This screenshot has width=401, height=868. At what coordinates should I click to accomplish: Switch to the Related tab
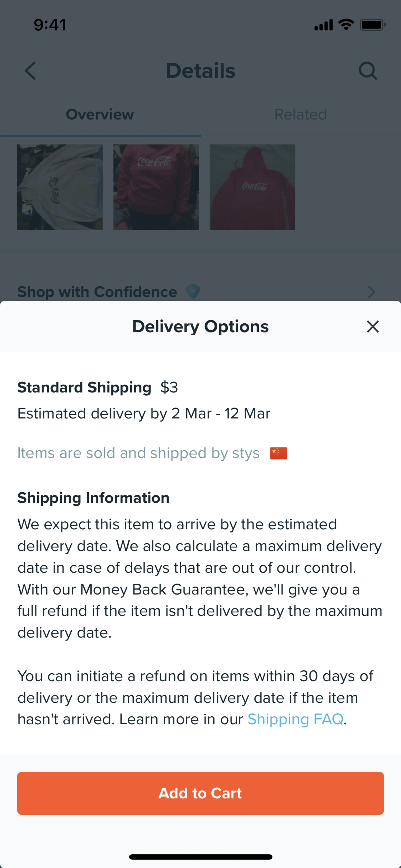click(x=300, y=115)
